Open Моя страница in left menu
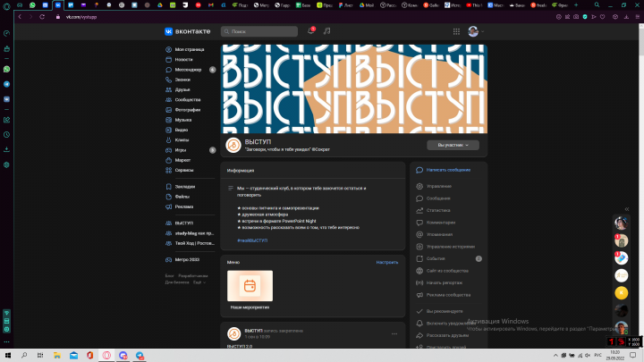The image size is (644, 362). pyautogui.click(x=190, y=50)
